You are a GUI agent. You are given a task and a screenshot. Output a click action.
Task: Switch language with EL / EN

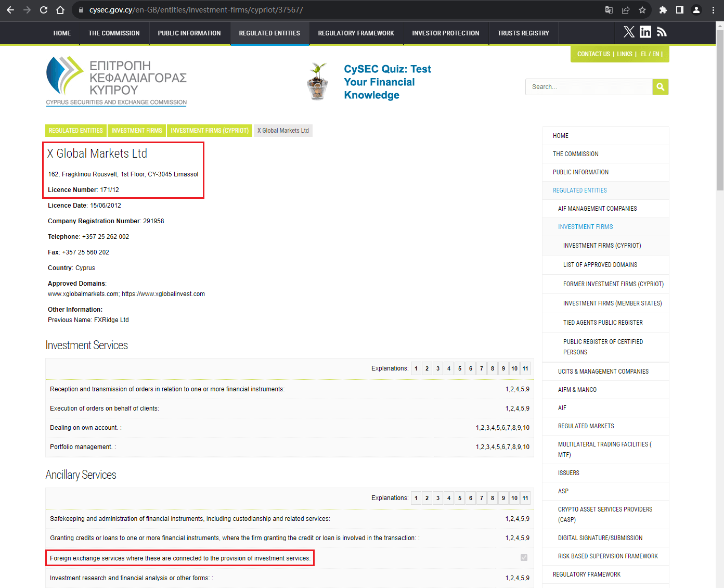[650, 54]
